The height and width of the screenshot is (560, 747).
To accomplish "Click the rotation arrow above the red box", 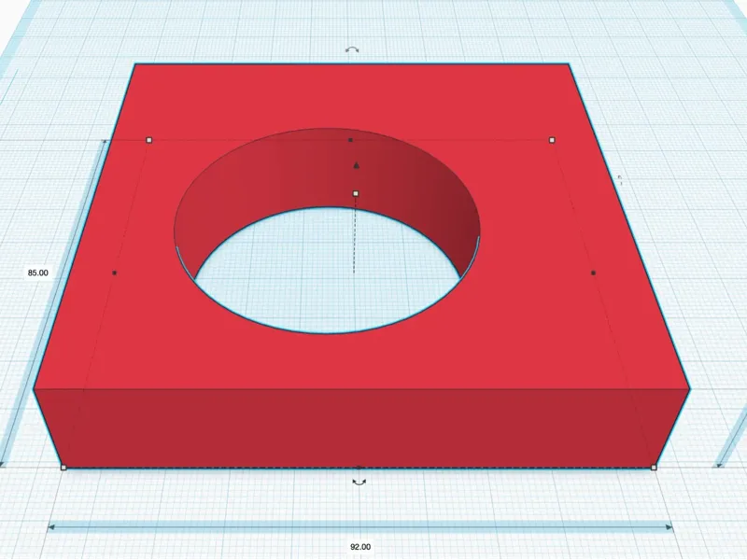I will [x=352, y=49].
